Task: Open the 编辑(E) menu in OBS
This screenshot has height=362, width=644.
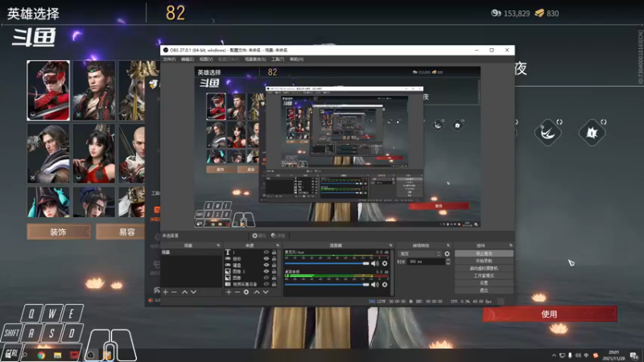Action: [x=188, y=60]
